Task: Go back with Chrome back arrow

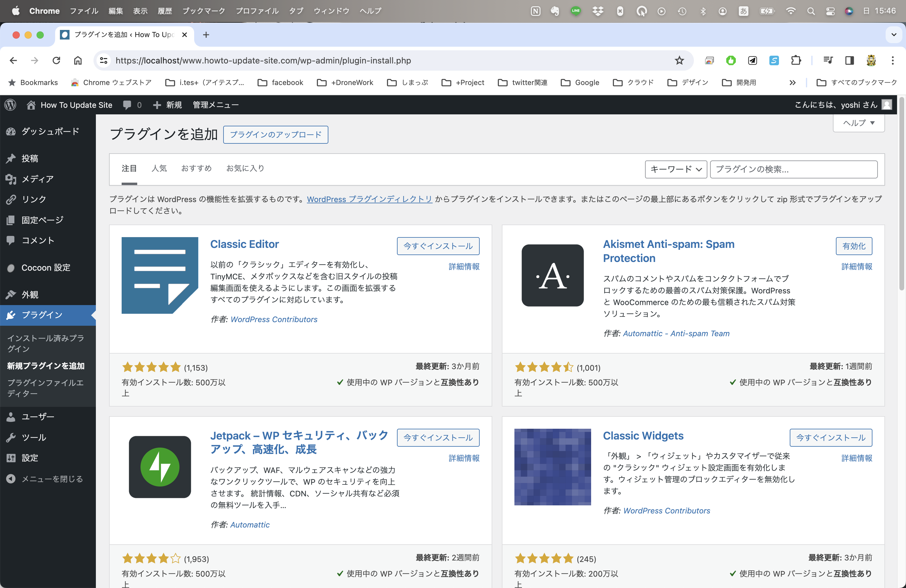Action: [13, 60]
